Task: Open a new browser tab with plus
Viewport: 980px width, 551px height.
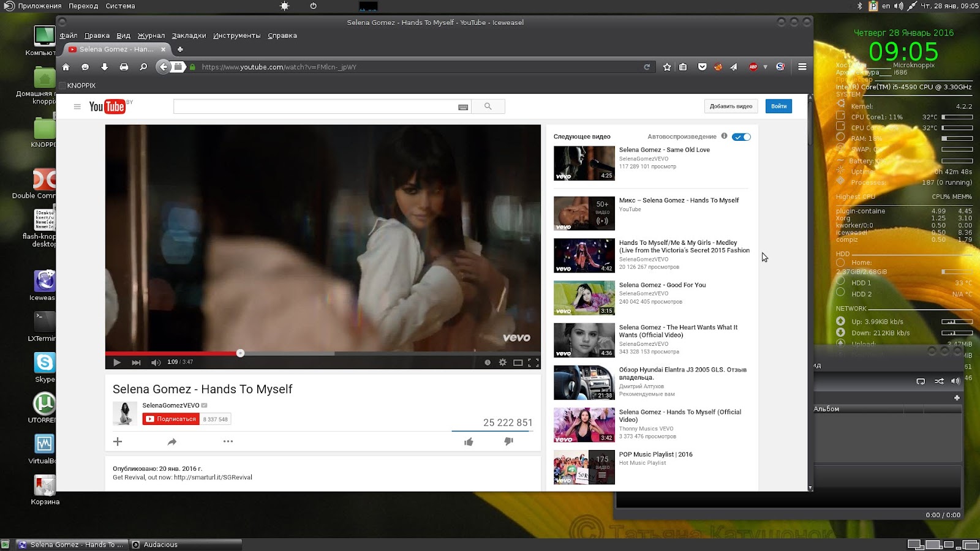Action: click(180, 49)
